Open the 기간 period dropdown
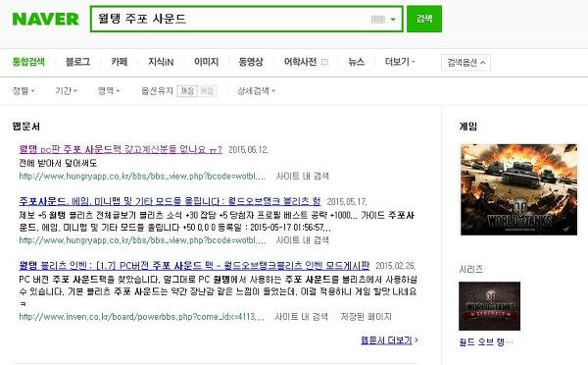This screenshot has height=365, width=588. click(66, 91)
